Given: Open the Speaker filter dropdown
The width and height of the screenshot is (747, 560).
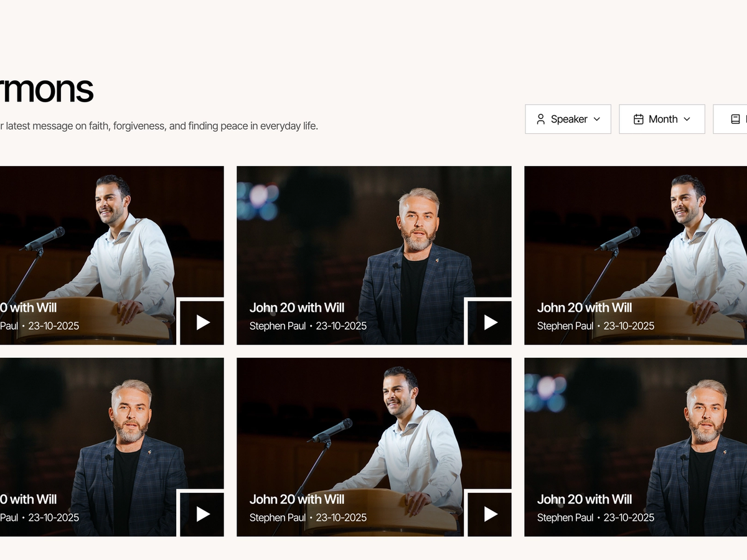Looking at the screenshot, I should 568,119.
